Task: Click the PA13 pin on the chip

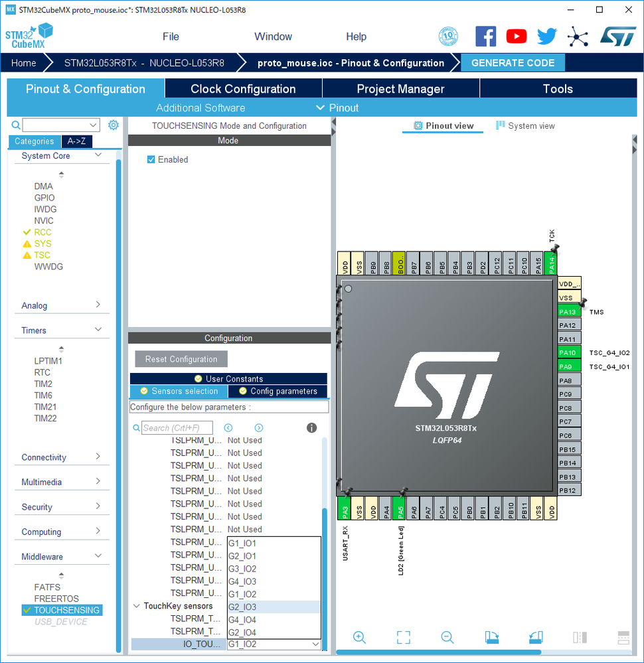Action: click(x=569, y=312)
